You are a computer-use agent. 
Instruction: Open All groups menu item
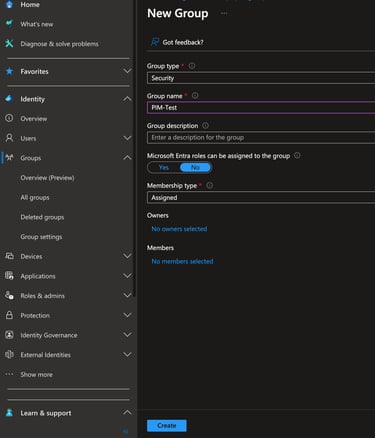pyautogui.click(x=35, y=197)
